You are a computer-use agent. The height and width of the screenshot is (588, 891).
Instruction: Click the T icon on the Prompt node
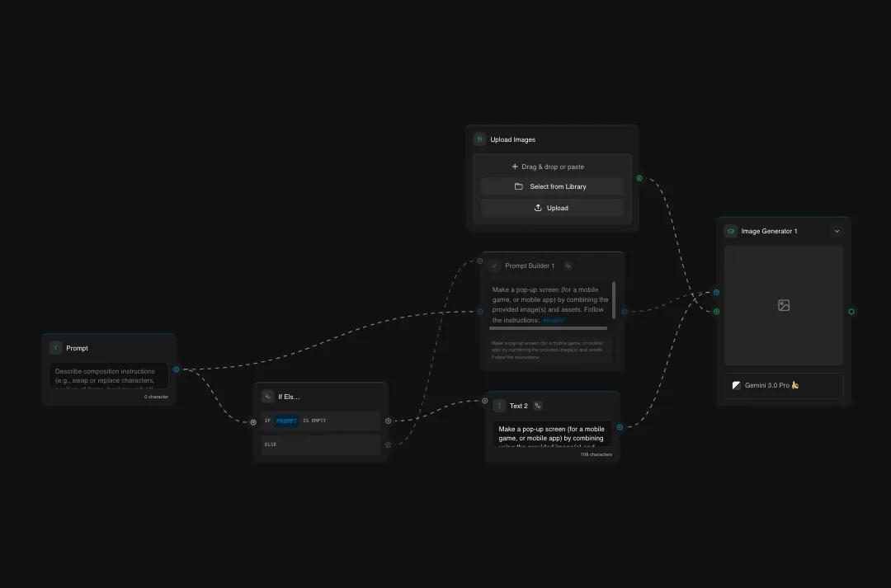(x=55, y=347)
